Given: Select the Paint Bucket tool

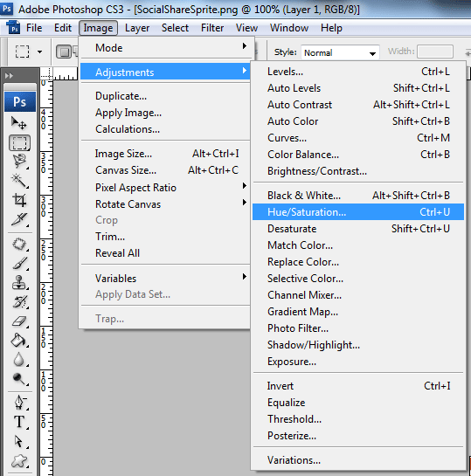Looking at the screenshot, I should pos(19,341).
